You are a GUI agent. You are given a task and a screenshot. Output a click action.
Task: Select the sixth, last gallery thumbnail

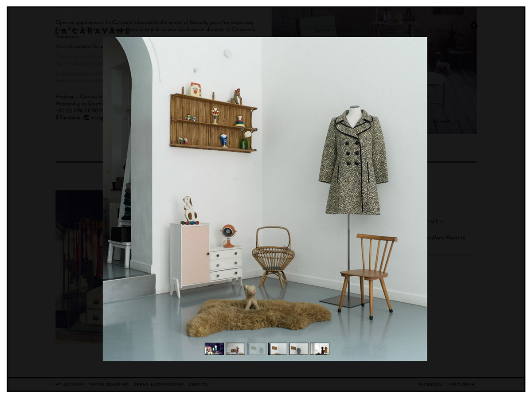tap(320, 349)
